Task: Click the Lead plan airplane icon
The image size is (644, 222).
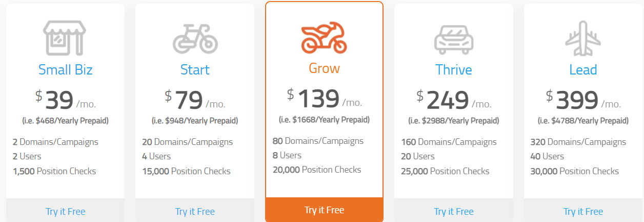Action: tap(583, 39)
